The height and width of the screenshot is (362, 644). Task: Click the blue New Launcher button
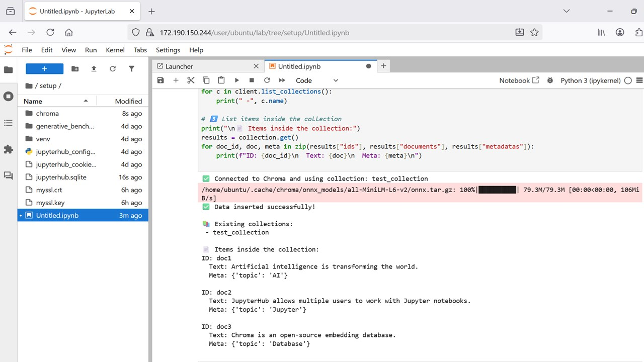pos(44,69)
